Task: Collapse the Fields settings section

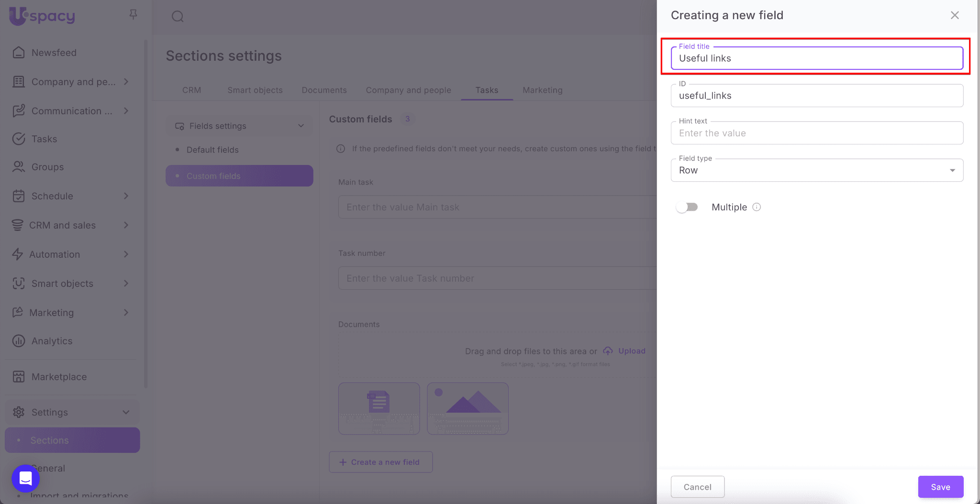Action: [x=301, y=126]
